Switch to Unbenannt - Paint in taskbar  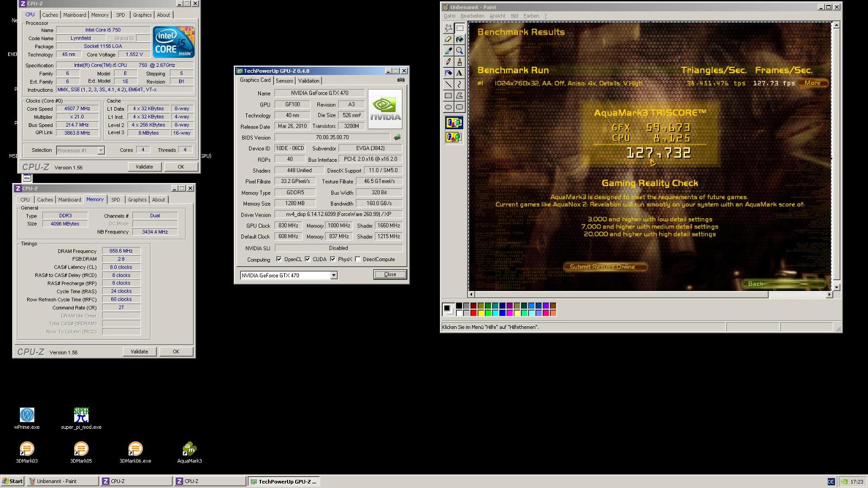62,481
